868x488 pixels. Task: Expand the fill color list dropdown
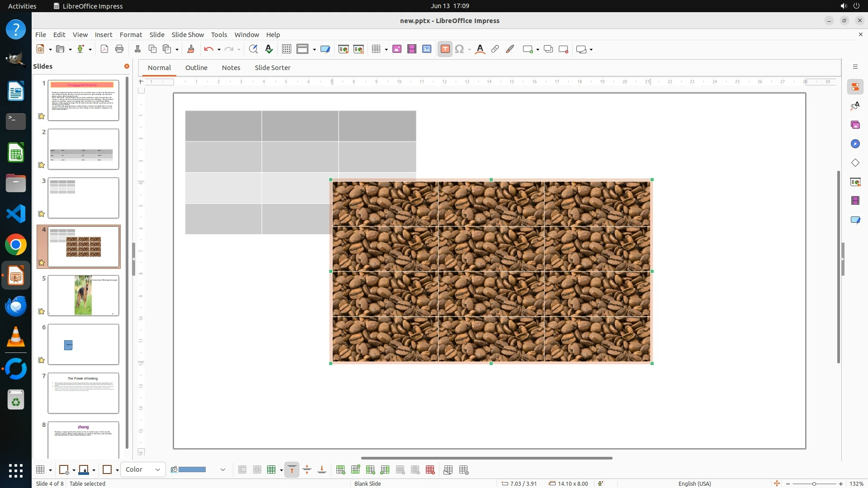click(x=222, y=470)
